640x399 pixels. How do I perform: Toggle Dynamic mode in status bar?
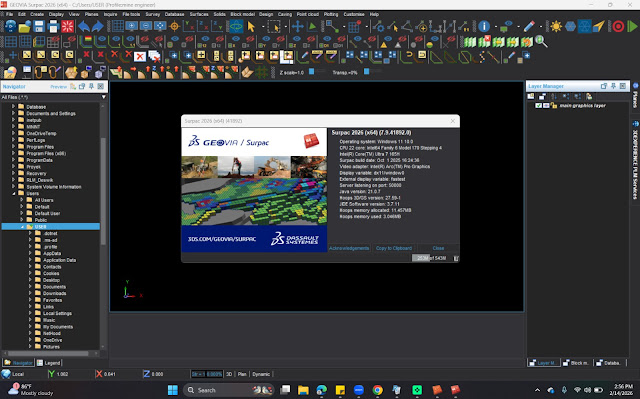click(x=261, y=374)
